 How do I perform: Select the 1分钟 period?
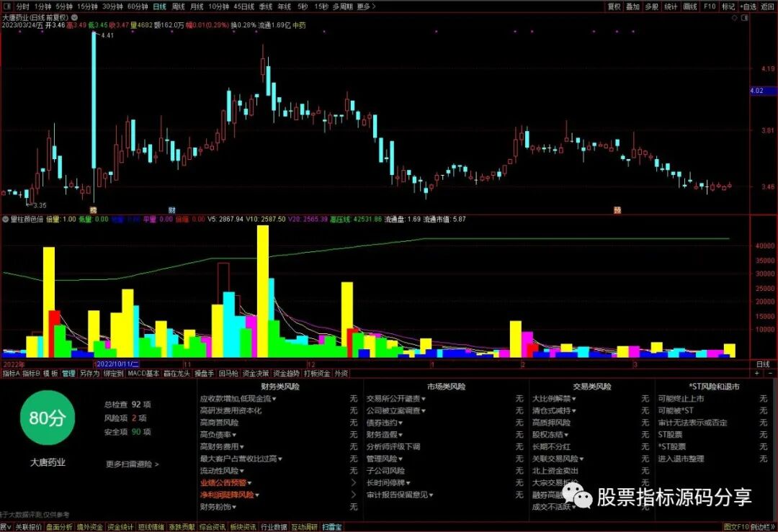tap(43, 6)
